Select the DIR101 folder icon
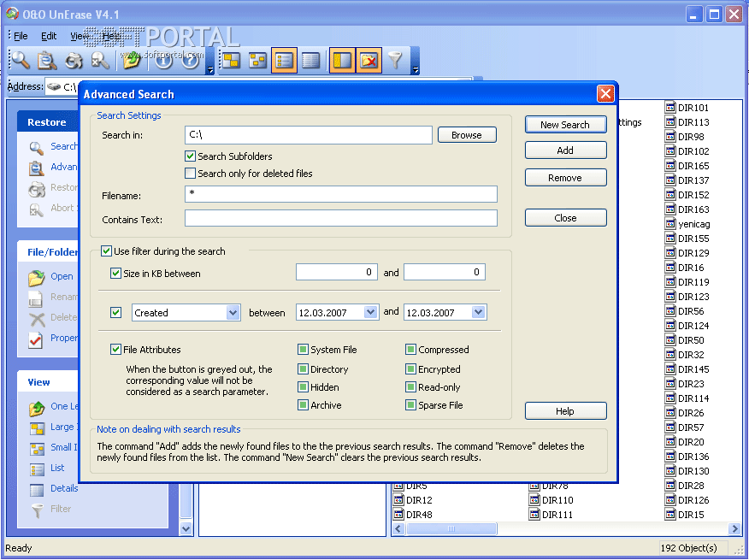749x560 pixels. click(670, 108)
